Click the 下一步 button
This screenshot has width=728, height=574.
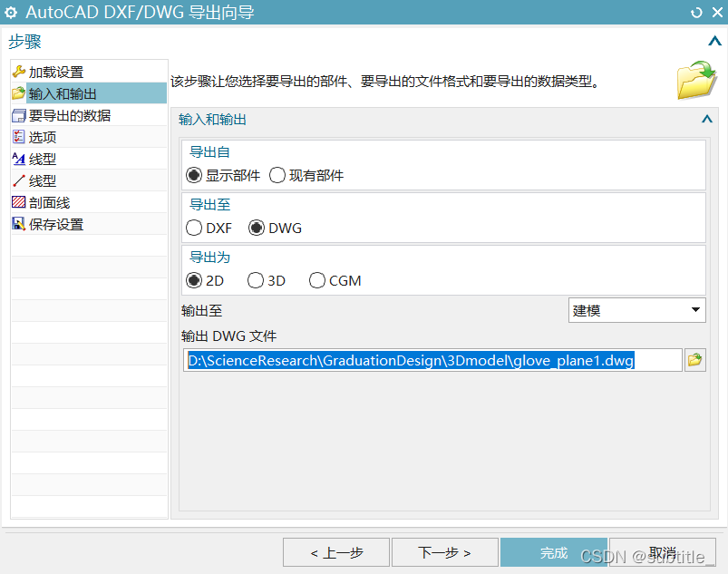[445, 552]
